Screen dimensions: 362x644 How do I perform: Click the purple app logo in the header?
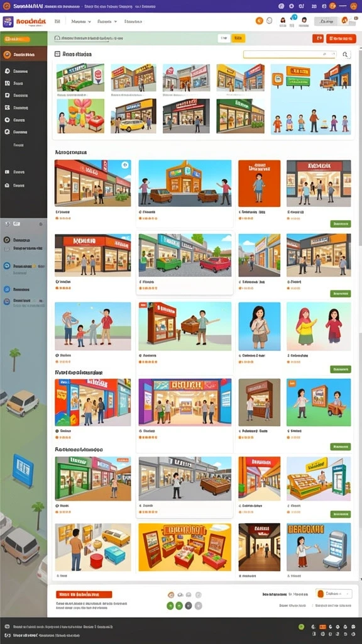[8, 22]
